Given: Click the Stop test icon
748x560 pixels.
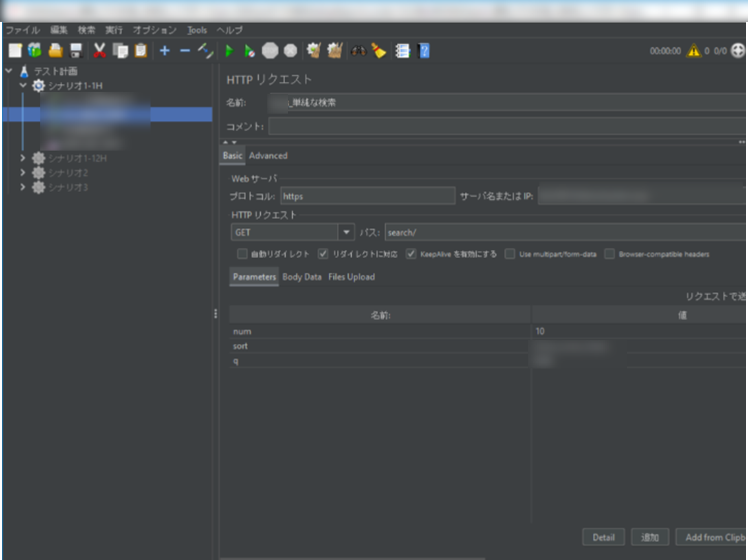Looking at the screenshot, I should tap(270, 51).
